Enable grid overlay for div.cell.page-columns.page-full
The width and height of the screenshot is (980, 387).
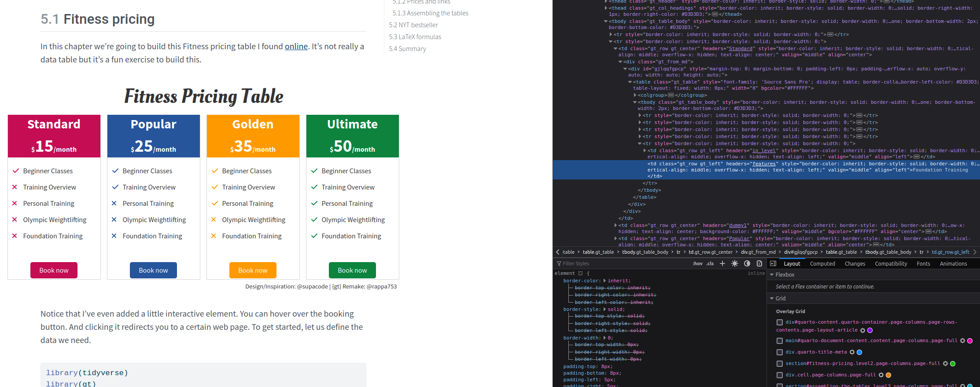[x=780, y=375]
